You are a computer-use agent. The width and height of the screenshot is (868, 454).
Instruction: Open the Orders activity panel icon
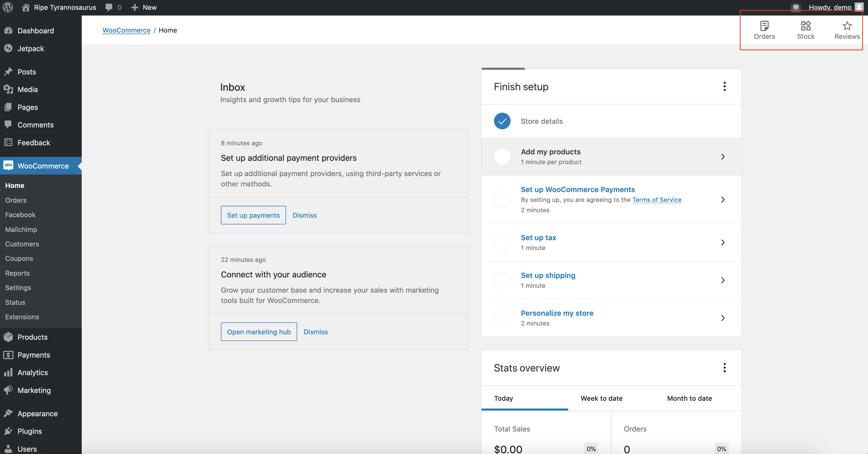764,26
